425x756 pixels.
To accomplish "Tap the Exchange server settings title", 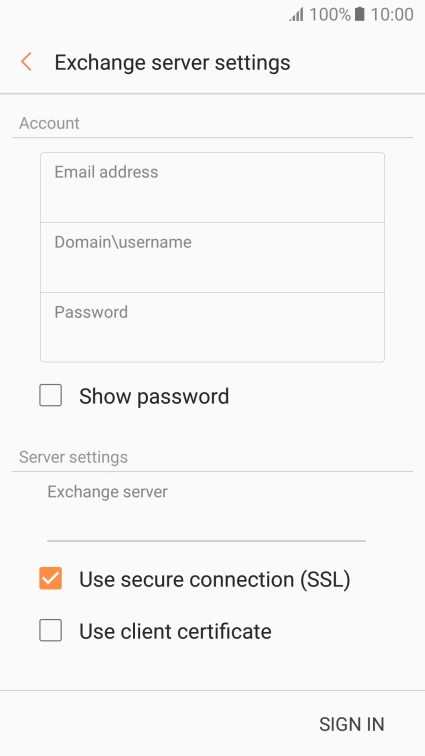I will (172, 63).
